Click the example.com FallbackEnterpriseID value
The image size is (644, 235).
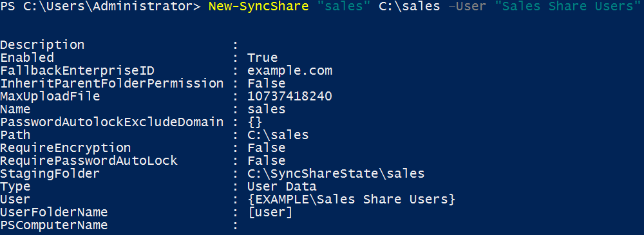(290, 71)
